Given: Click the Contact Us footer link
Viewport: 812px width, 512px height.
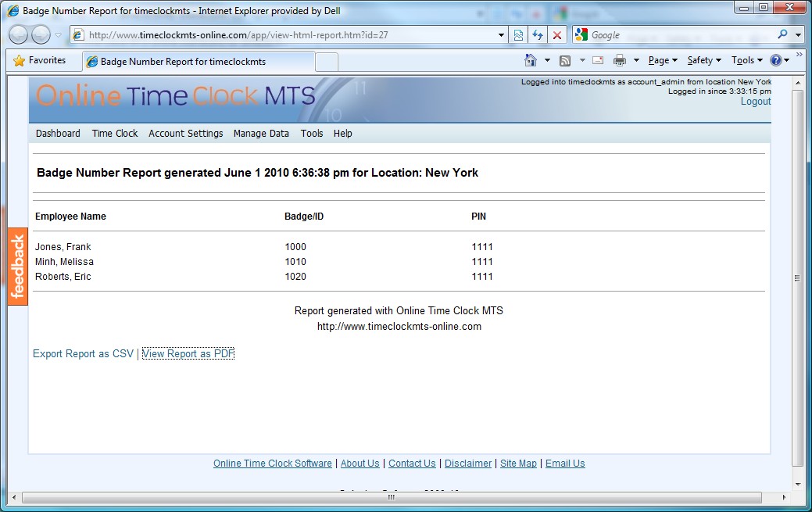Looking at the screenshot, I should [412, 464].
